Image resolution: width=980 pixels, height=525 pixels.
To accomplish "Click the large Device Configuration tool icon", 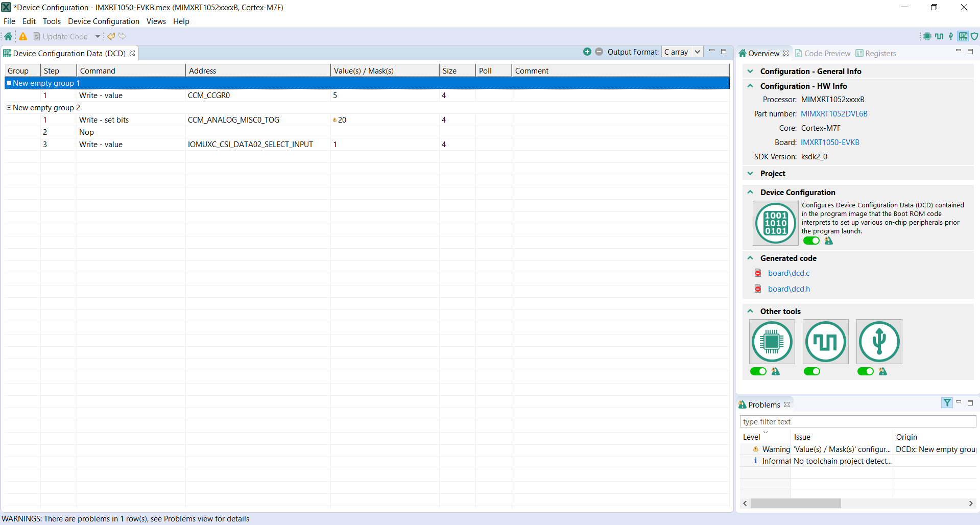I will [x=776, y=223].
